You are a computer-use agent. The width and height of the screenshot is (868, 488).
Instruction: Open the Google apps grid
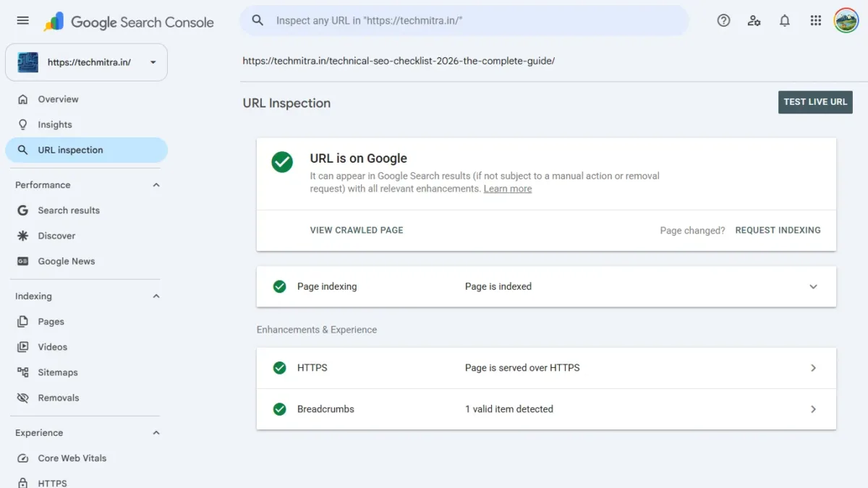click(816, 21)
